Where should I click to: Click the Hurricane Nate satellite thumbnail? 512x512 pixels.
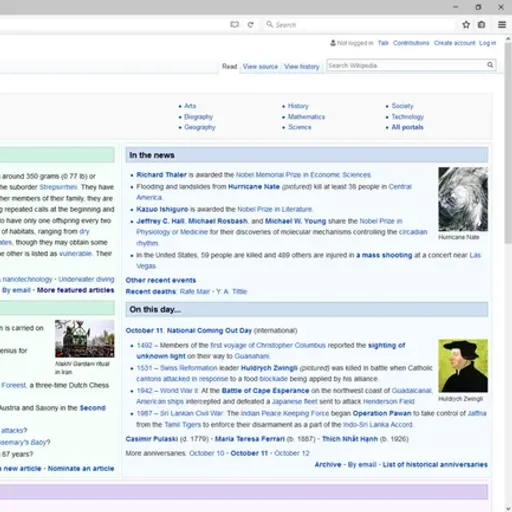[x=463, y=199]
